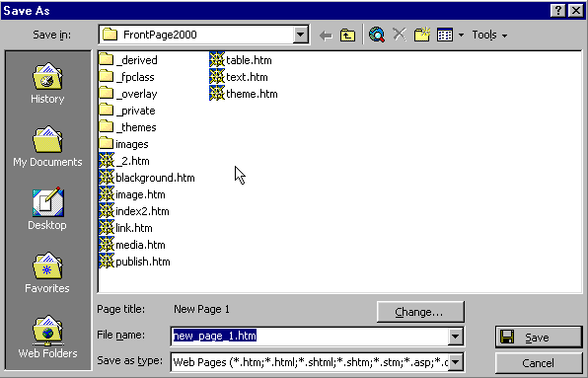
Task: Expand the Save as type dropdown arrow
Action: [x=455, y=362]
